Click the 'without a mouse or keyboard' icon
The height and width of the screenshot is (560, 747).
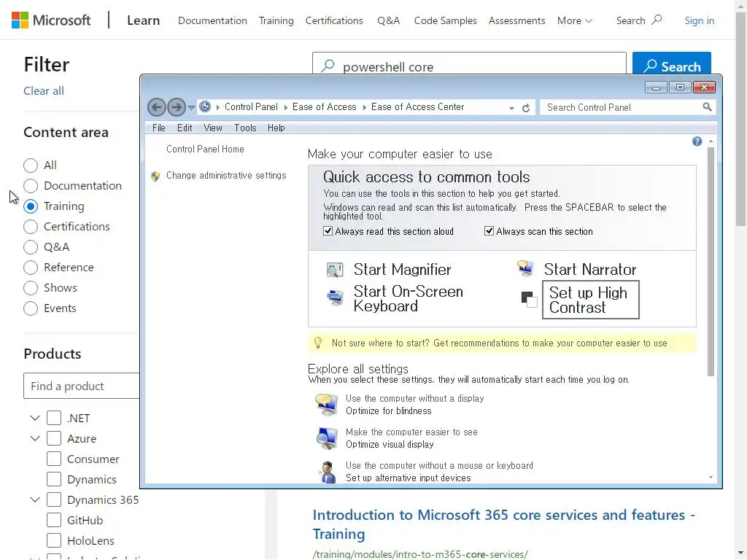[328, 472]
